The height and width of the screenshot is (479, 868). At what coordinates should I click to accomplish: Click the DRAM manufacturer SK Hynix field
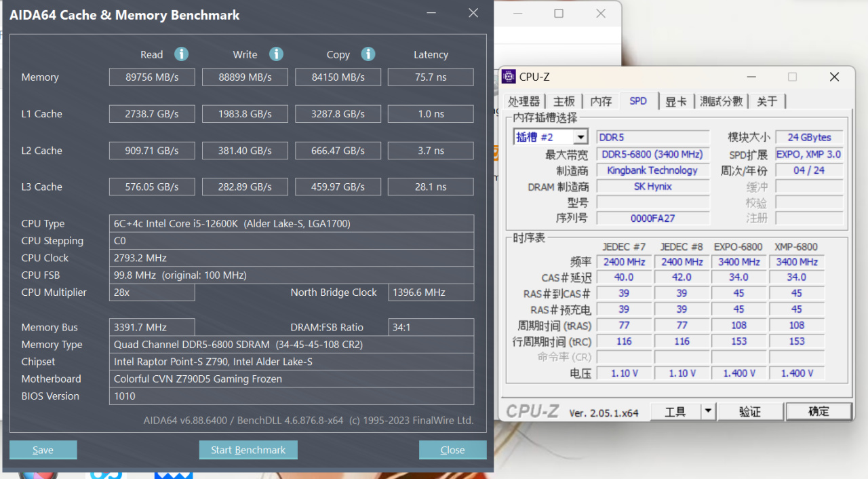(652, 187)
